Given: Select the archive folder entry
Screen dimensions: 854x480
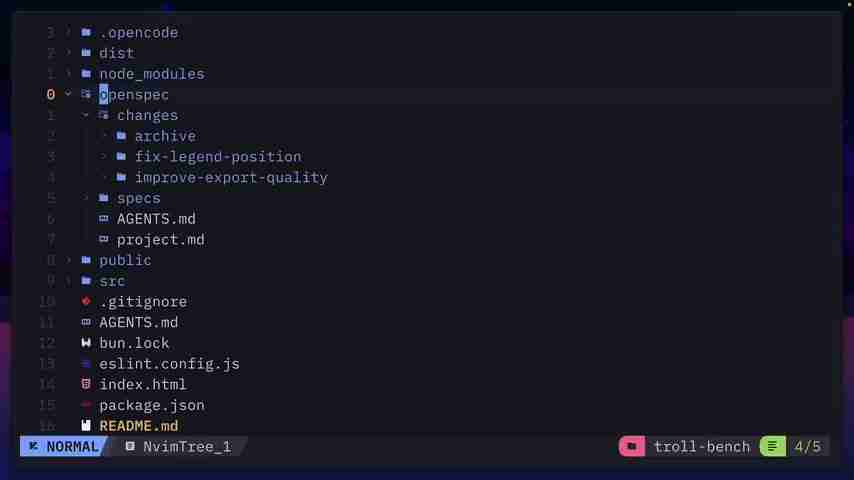Looking at the screenshot, I should [x=165, y=136].
